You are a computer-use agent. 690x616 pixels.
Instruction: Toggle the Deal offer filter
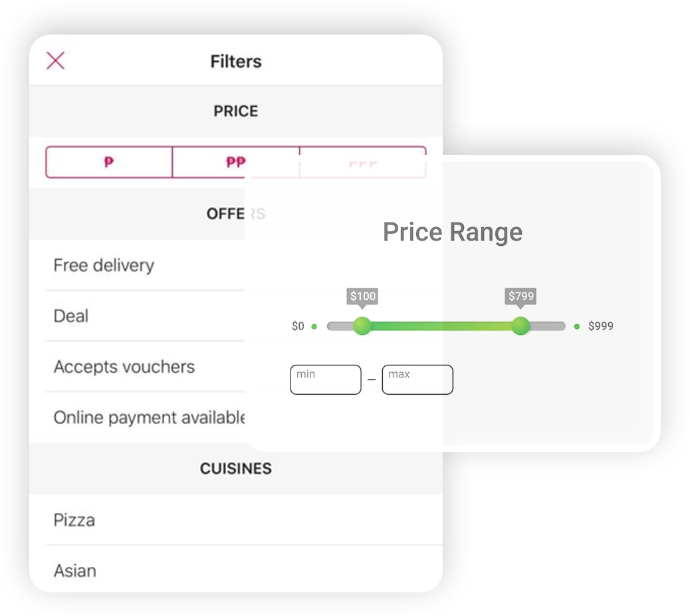(145, 316)
